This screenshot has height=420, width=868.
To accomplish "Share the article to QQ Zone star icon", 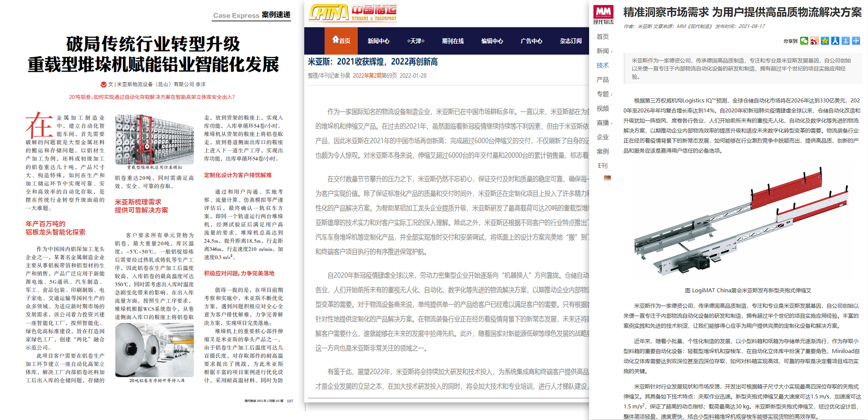I will 825,41.
